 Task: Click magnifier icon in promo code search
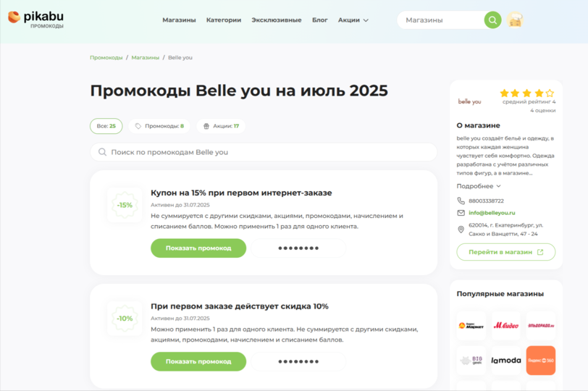pos(102,152)
